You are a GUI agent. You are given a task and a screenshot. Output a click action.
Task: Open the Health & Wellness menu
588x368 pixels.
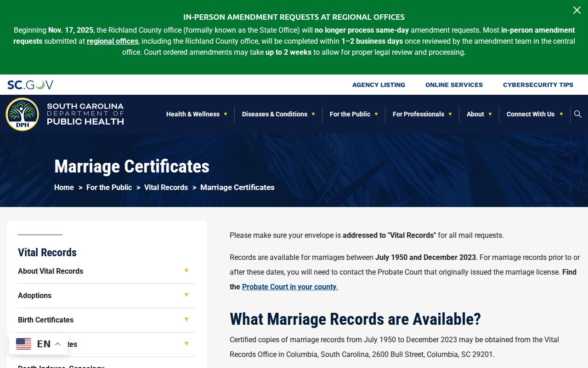pos(193,114)
